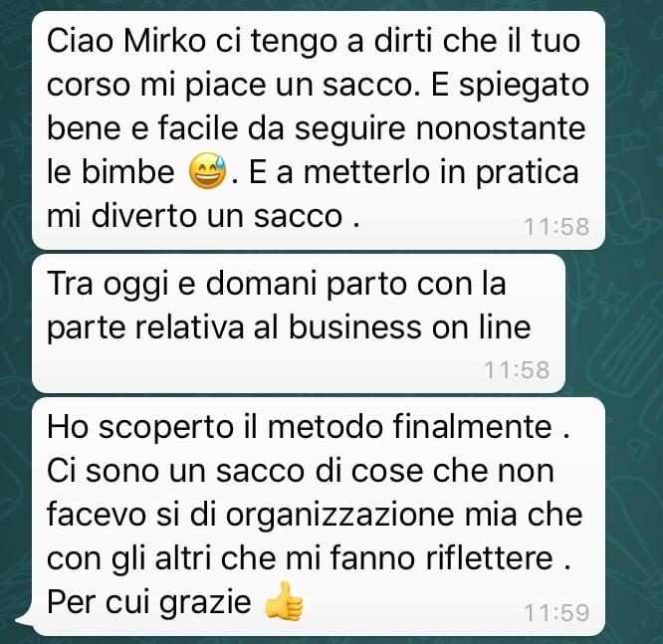The width and height of the screenshot is (663, 644).
Task: Click the text 'parte relativa' in second message
Action: coord(145,328)
